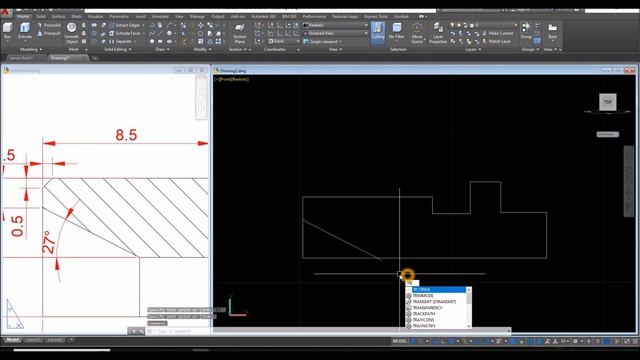
Task: Click the autocomplete list scroll-down arrow
Action: (469, 326)
